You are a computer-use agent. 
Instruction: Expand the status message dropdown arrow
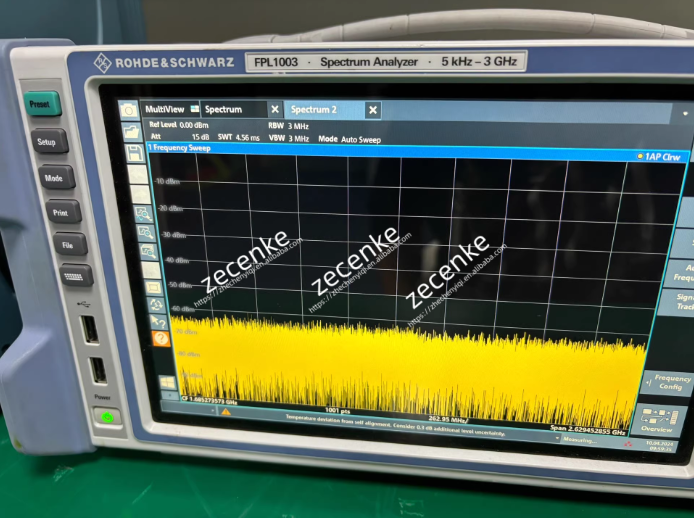click(557, 438)
